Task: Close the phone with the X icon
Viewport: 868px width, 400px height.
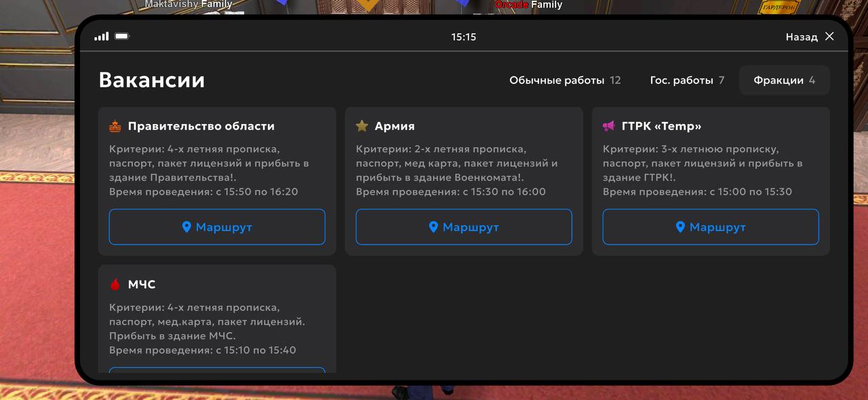Action: coord(829,37)
